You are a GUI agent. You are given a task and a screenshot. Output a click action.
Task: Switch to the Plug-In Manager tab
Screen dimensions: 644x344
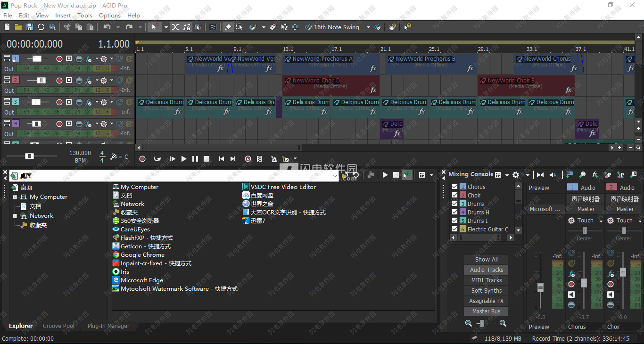click(108, 326)
